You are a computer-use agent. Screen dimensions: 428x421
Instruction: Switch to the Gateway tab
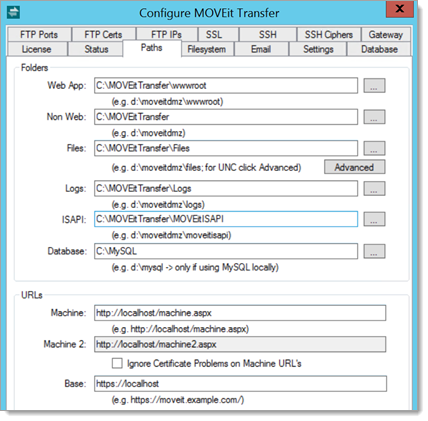click(386, 34)
